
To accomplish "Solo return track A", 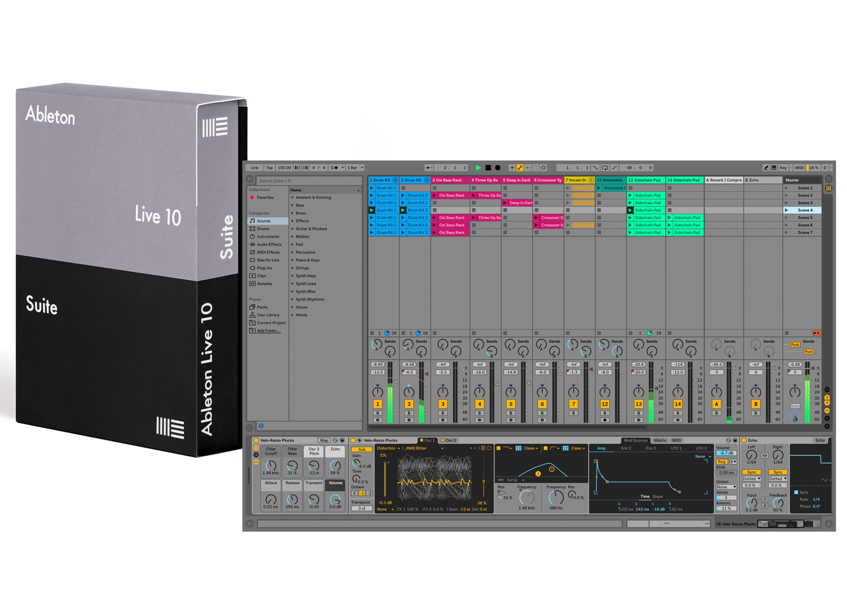I will click(x=717, y=413).
